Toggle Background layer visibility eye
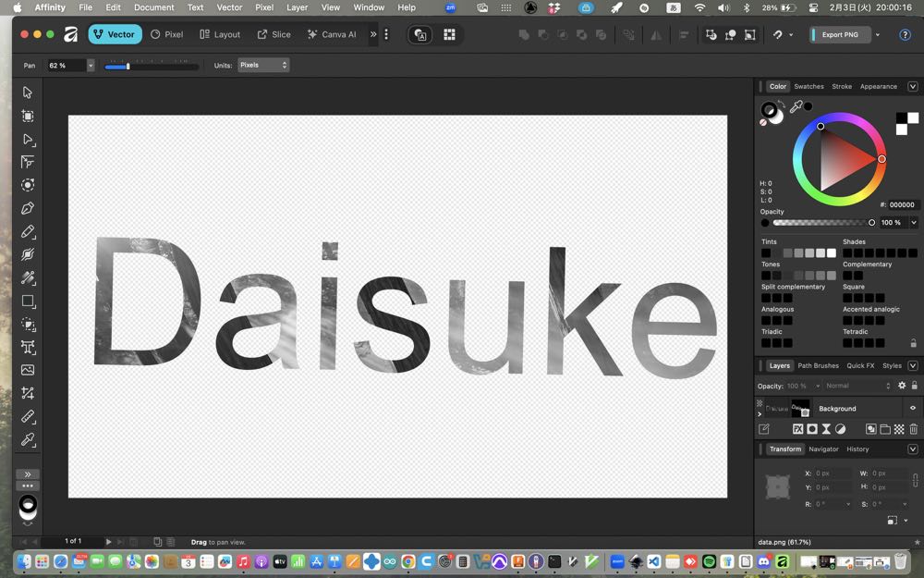The height and width of the screenshot is (578, 924). [913, 408]
